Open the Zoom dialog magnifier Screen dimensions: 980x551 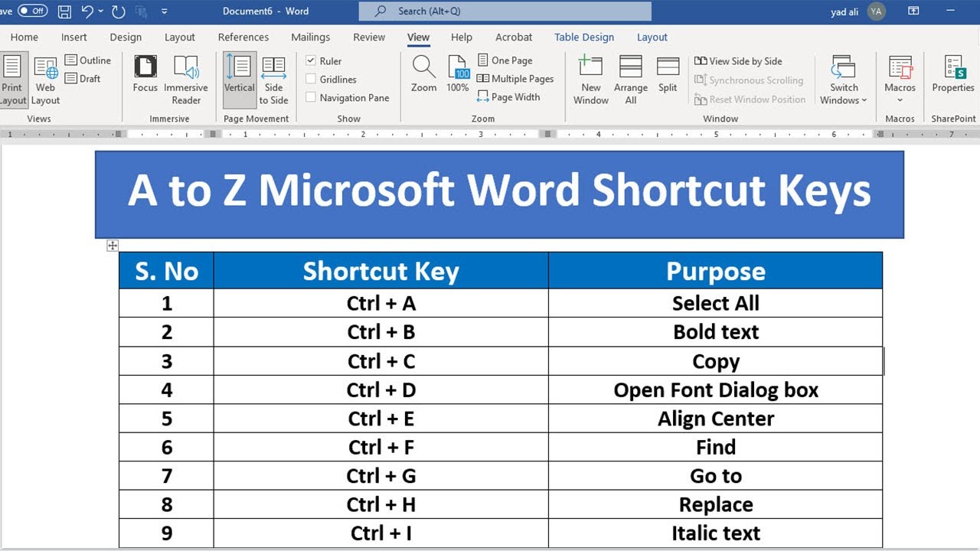(423, 74)
